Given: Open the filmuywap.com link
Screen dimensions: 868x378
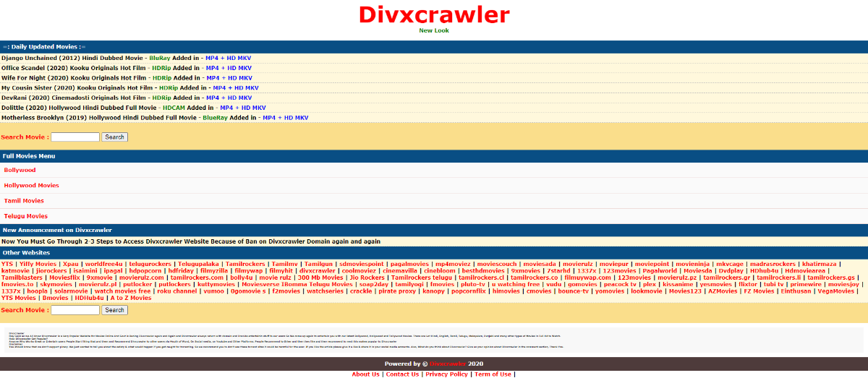Looking at the screenshot, I should pos(588,278).
